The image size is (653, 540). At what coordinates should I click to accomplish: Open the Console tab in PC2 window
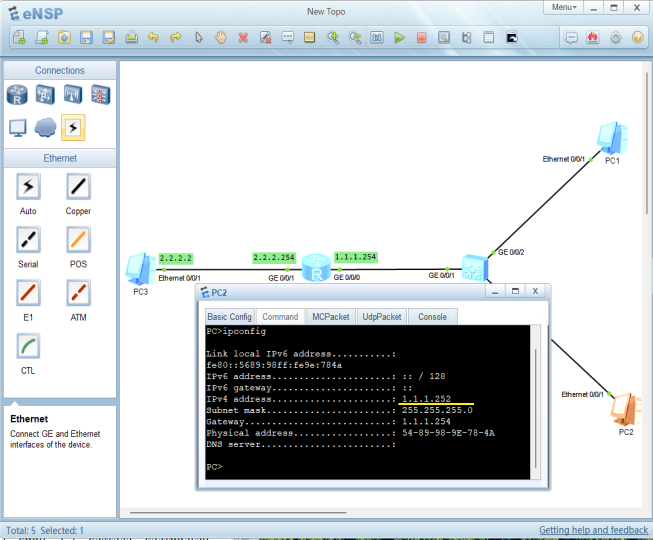432,317
